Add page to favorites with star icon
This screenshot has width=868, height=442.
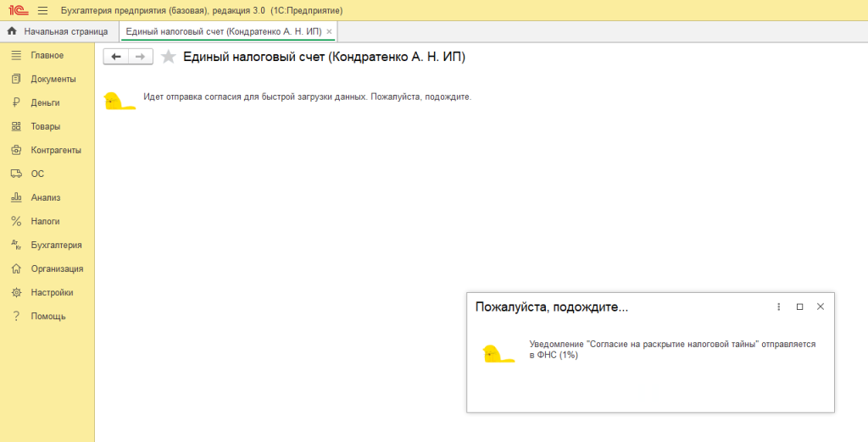pyautogui.click(x=169, y=57)
